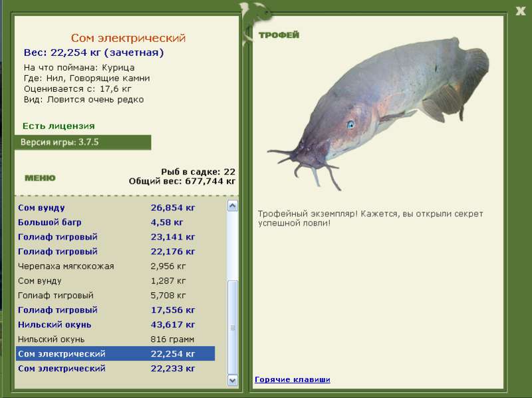Select Черепаха мягкокожая 2,956 кг row
This screenshot has width=532, height=398.
115,266
